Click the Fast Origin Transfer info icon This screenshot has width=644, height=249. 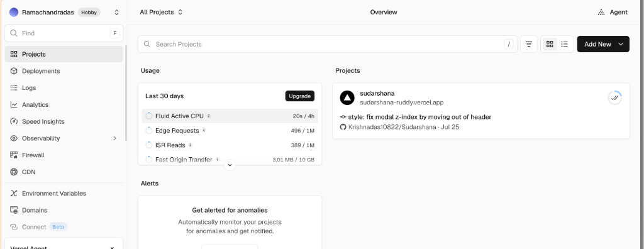217,160
